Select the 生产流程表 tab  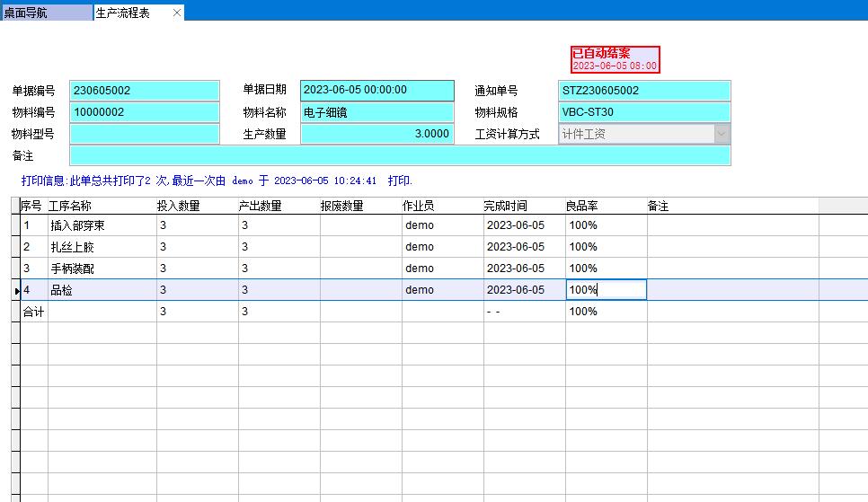pos(126,13)
